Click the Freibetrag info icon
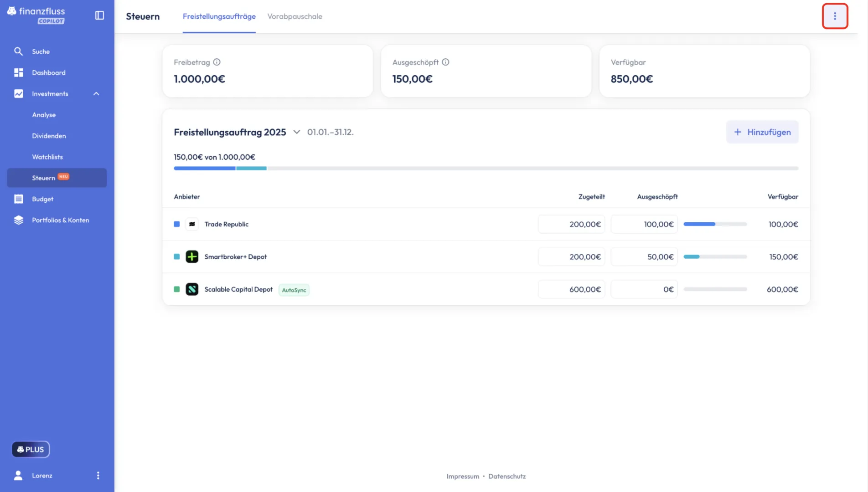Screen dimensions: 868x492 [217, 62]
